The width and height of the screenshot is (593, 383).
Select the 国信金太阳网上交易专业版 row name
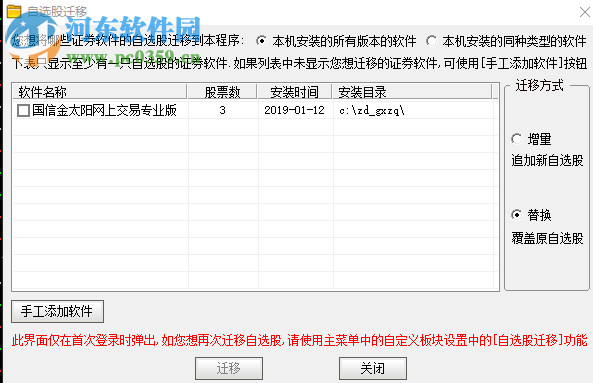[104, 110]
